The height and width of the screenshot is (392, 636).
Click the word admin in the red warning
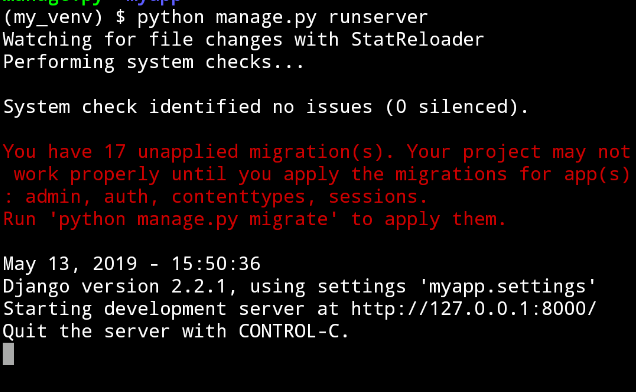tap(53, 197)
